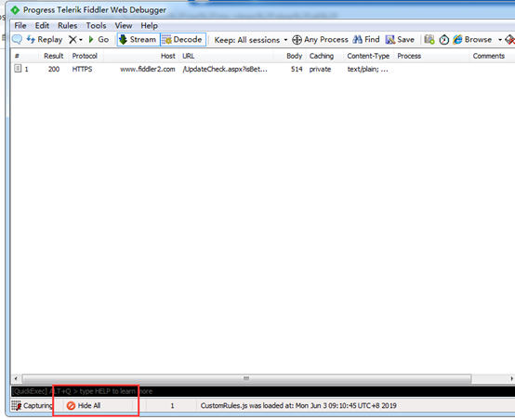This screenshot has height=420, width=515.
Task: Open Keep: All sessions dropdown
Action: [x=251, y=40]
